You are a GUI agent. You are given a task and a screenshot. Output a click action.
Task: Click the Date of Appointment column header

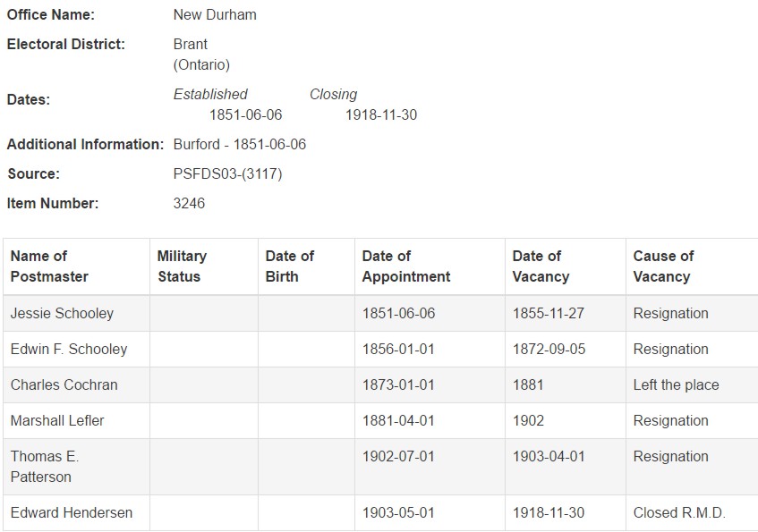[430, 266]
